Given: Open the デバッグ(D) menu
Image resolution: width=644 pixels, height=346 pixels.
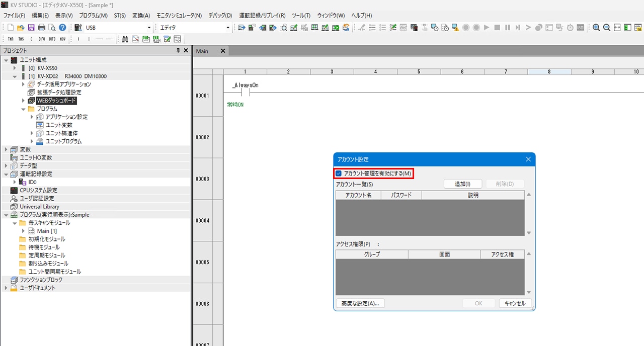Looking at the screenshot, I should pyautogui.click(x=220, y=16).
